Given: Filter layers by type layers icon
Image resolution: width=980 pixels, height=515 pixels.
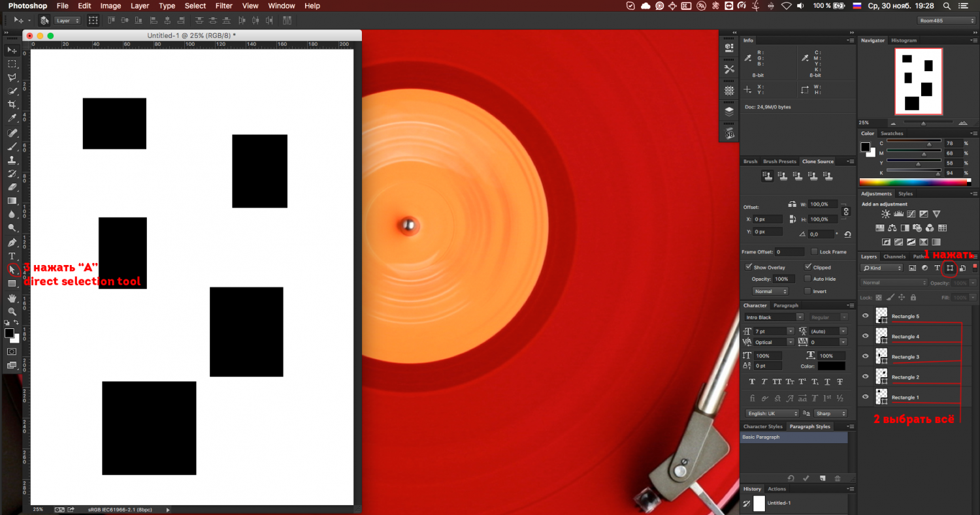Looking at the screenshot, I should (x=938, y=268).
